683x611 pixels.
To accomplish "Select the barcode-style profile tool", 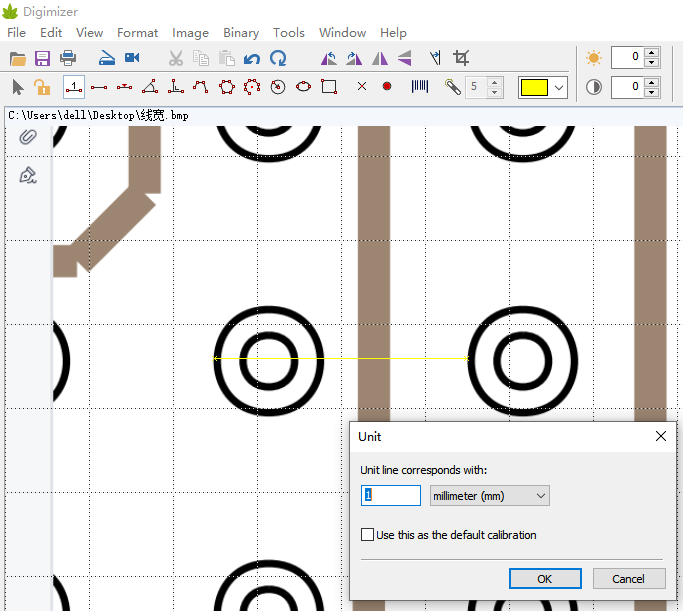I will tap(420, 86).
